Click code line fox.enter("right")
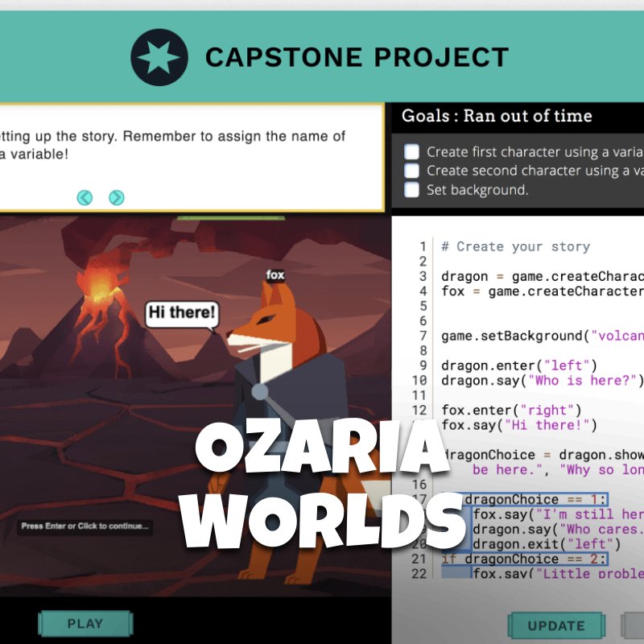Viewport: 644px width, 644px height. 511,410
